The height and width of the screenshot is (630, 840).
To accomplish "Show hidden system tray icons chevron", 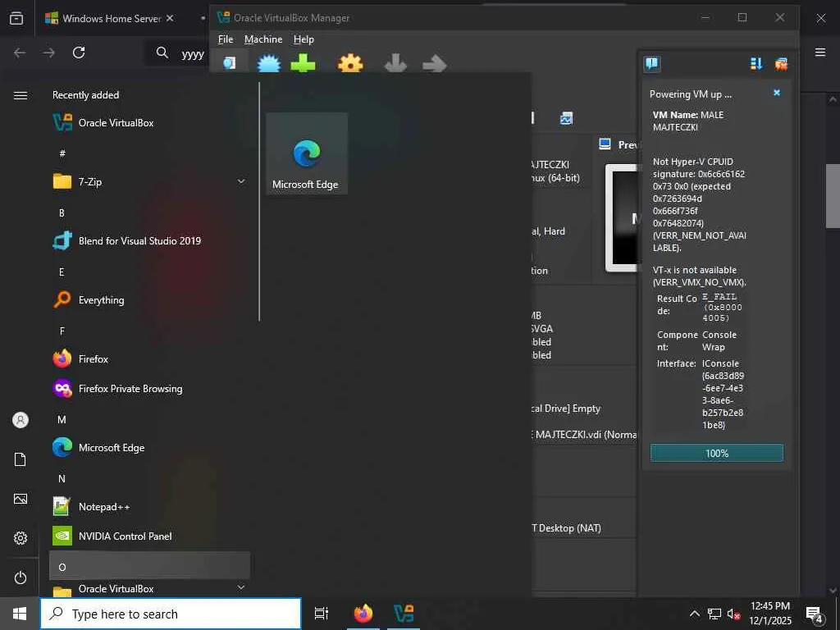I will pos(694,614).
